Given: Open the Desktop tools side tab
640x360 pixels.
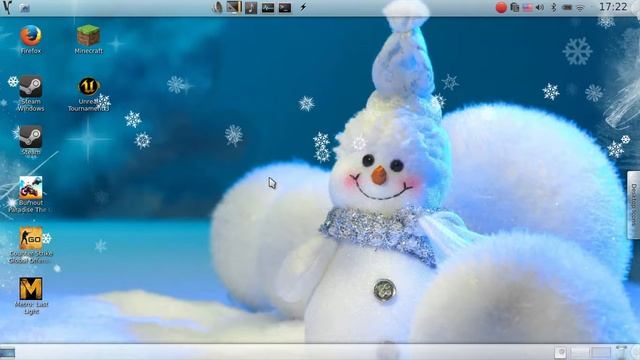Looking at the screenshot, I should [x=633, y=204].
